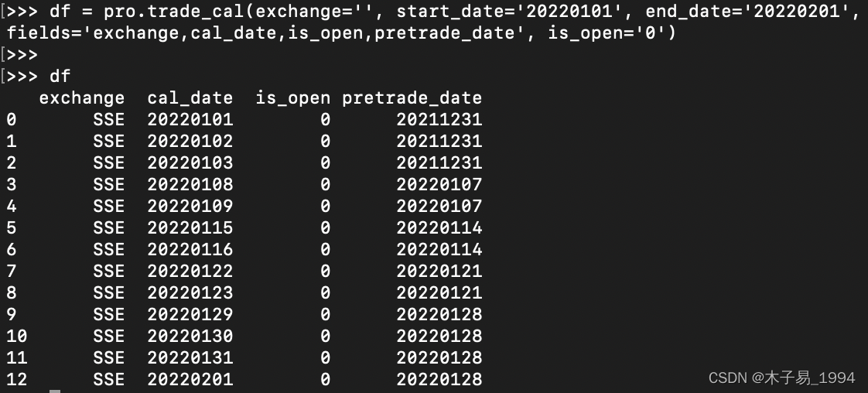
Task: Click row index 0
Action: tap(11, 120)
